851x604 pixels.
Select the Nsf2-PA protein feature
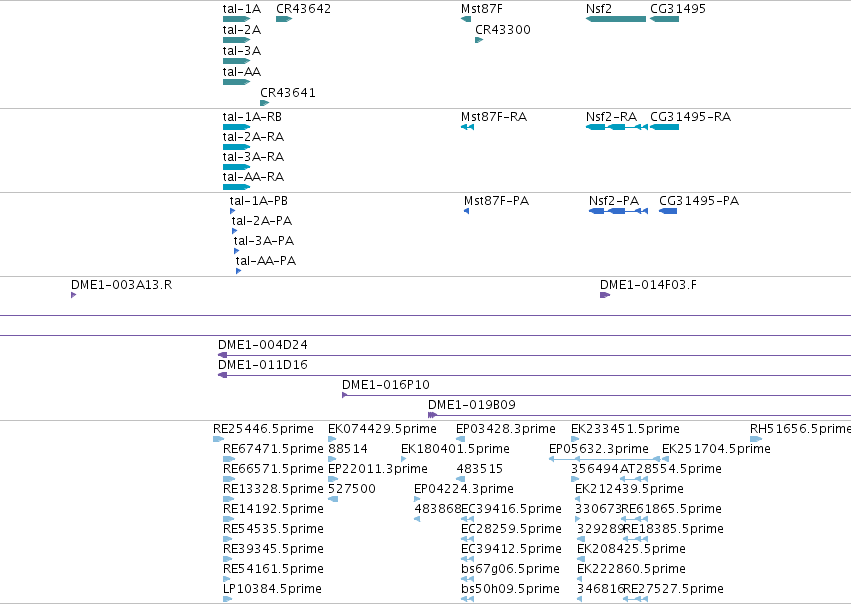coord(618,211)
